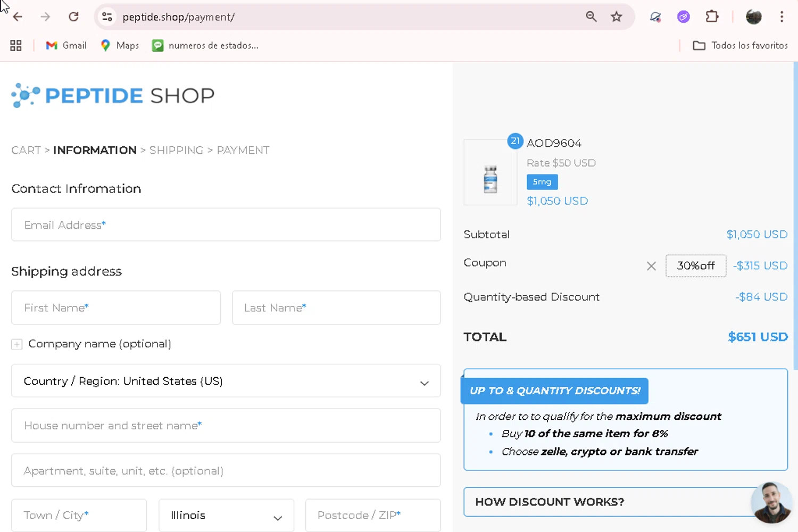Bookmark this page with the star icon
This screenshot has height=532, width=798.
point(617,17)
